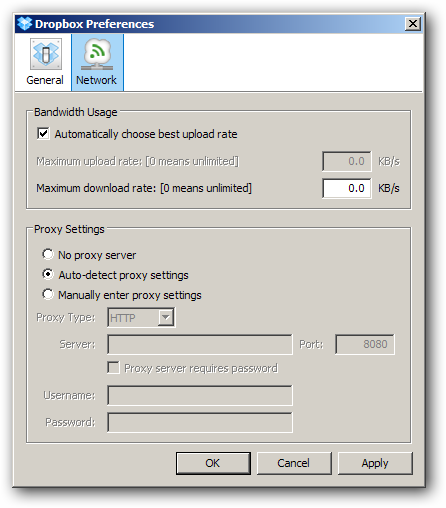Image resolution: width=446 pixels, height=508 pixels.
Task: Select No proxy server option
Action: click(48, 254)
